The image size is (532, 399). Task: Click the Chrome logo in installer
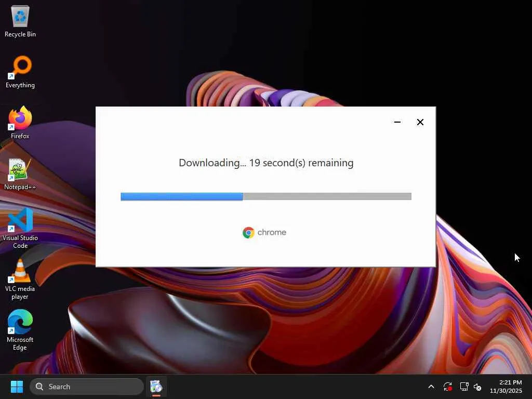click(264, 232)
